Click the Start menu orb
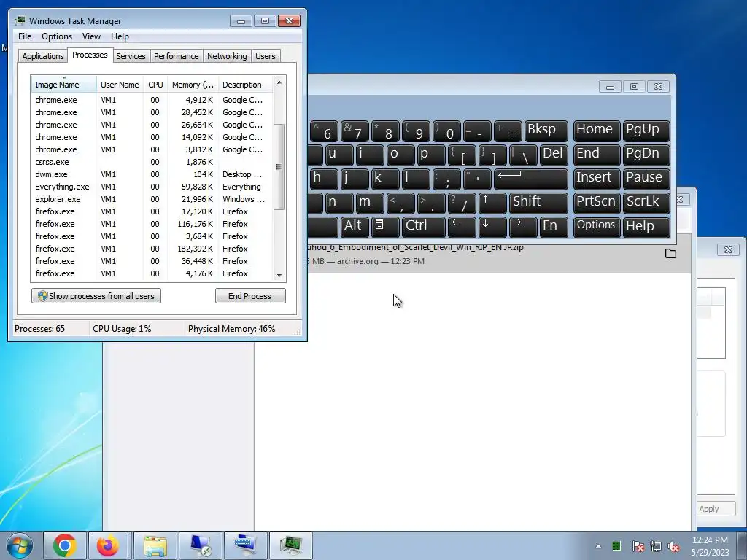747x560 pixels. click(x=20, y=545)
